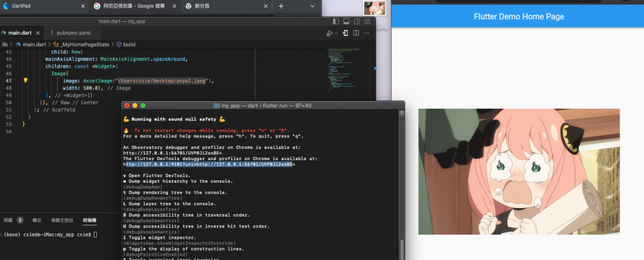Click the terminal window's top scroll corner
The height and width of the screenshot is (260, 644).
[402, 113]
